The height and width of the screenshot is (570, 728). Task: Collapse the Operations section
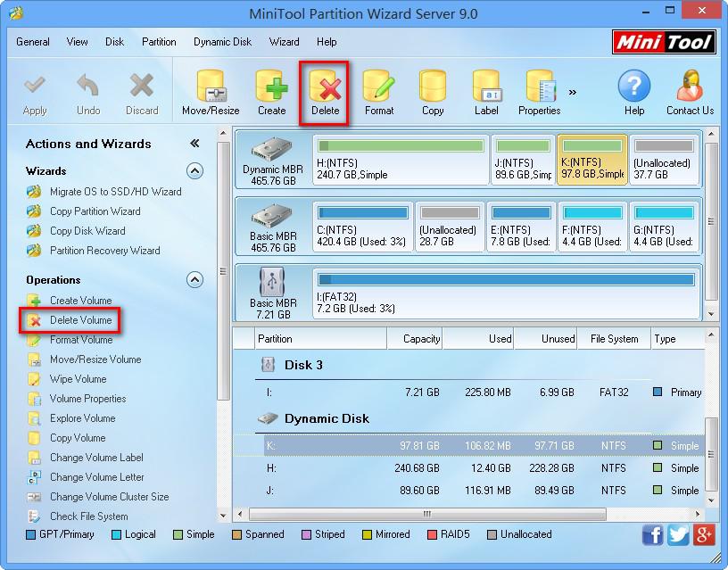click(x=194, y=279)
